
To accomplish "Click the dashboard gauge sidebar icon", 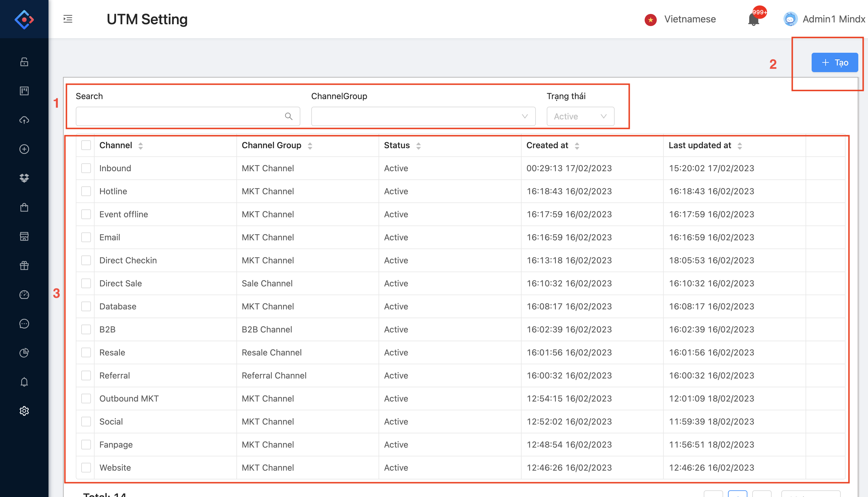I will click(x=24, y=295).
